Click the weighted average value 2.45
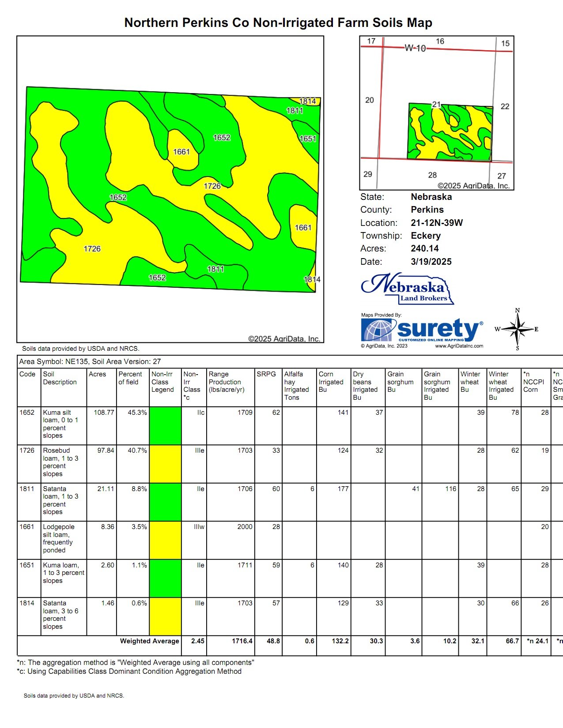The height and width of the screenshot is (728, 563). click(x=198, y=641)
